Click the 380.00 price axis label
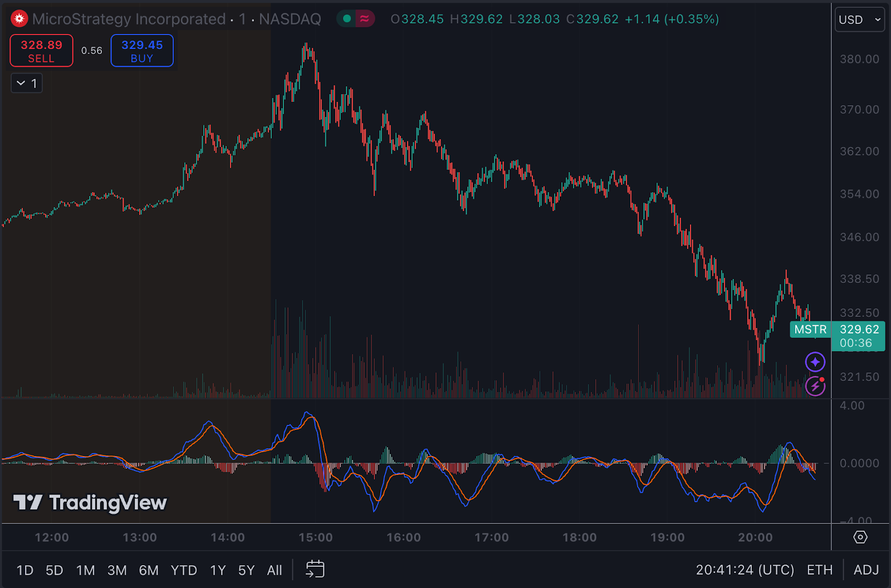 pos(859,59)
